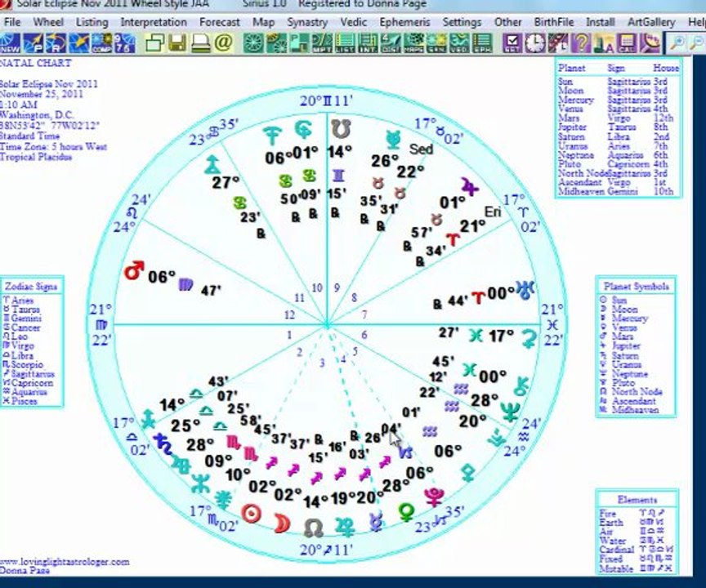
Task: Open the BirthFile menu
Action: (x=554, y=22)
